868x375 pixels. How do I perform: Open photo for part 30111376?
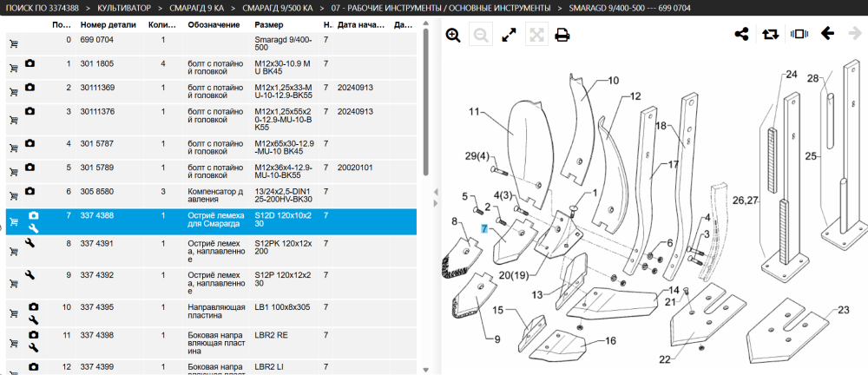pyautogui.click(x=30, y=111)
